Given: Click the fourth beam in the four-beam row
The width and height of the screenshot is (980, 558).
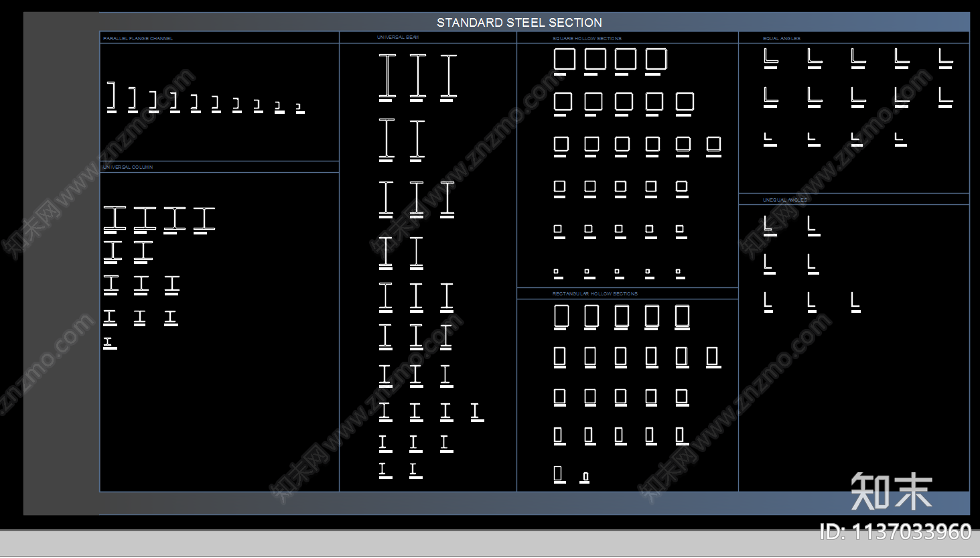Looking at the screenshot, I should pos(476,411).
